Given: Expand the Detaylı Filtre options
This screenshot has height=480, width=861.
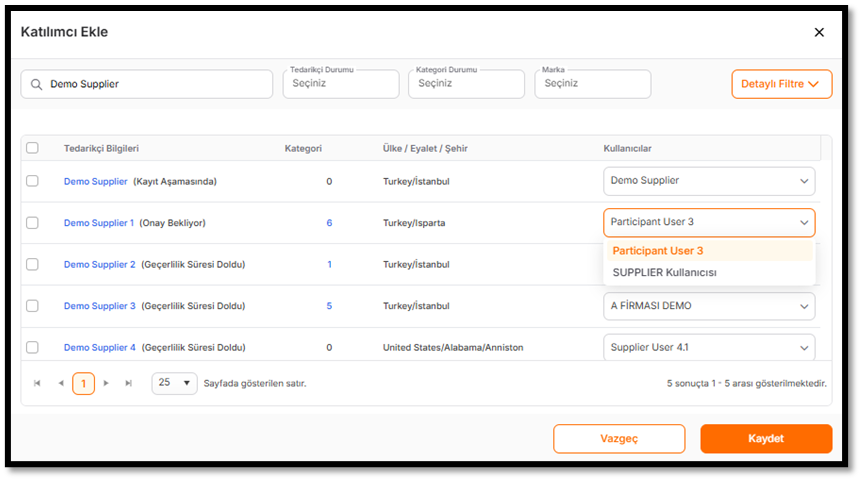Looking at the screenshot, I should click(x=781, y=84).
